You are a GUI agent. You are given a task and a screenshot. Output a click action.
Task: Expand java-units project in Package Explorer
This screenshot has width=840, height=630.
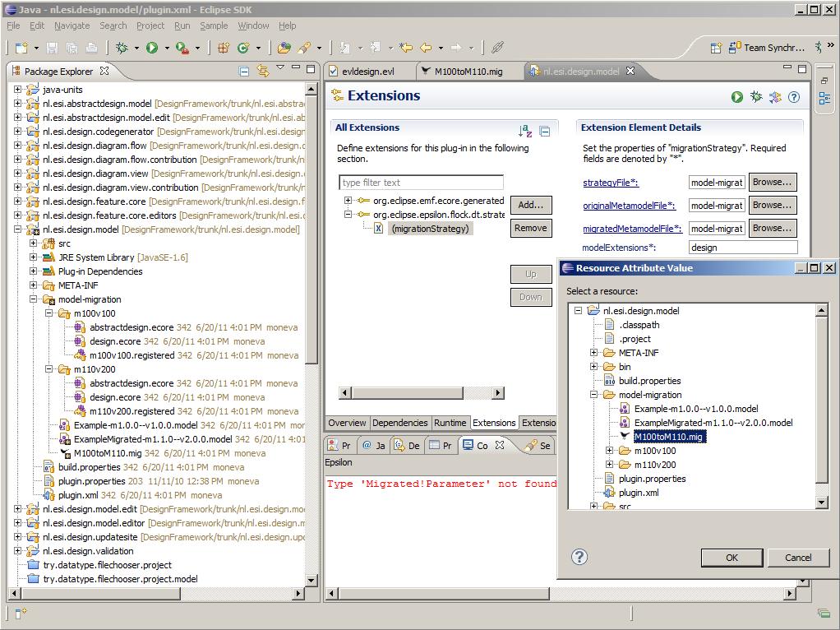[18, 89]
